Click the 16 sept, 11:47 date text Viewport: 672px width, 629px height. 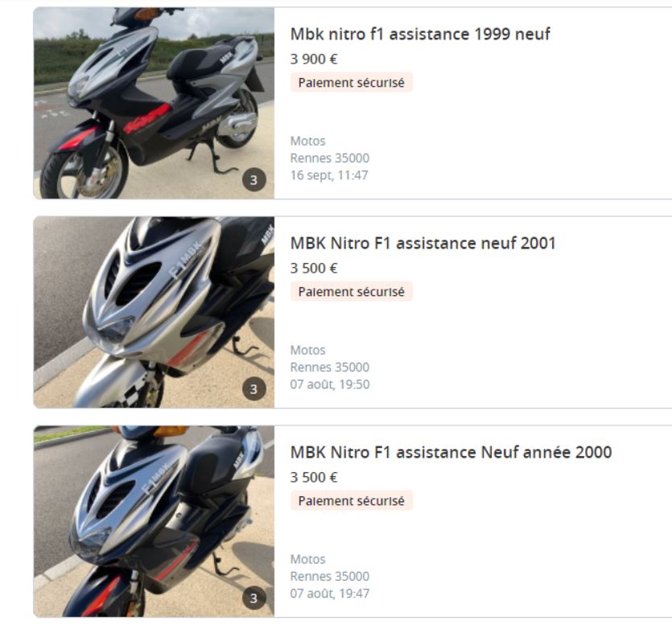pyautogui.click(x=329, y=175)
